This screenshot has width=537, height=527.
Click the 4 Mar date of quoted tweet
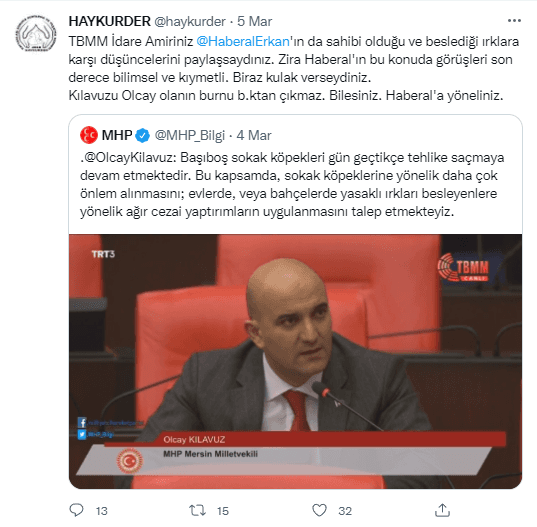point(254,136)
